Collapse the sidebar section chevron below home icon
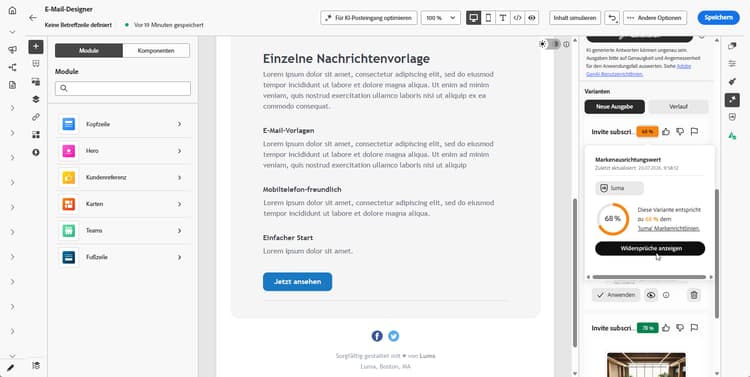 pos(12,32)
